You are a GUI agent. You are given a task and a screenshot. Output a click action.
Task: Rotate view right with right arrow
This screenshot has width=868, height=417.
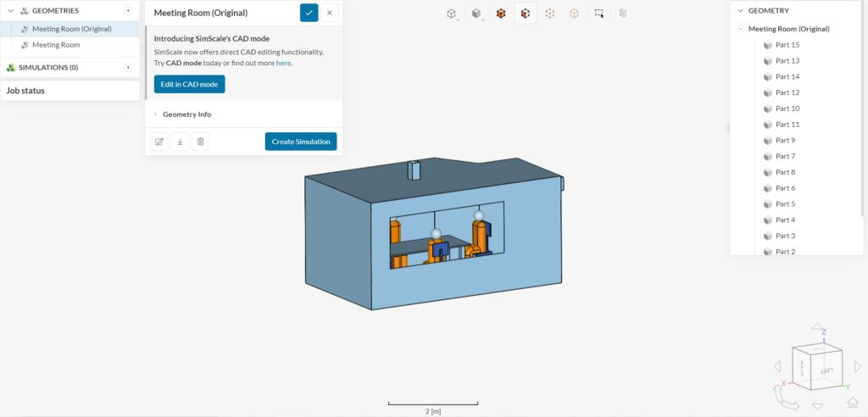point(858,367)
